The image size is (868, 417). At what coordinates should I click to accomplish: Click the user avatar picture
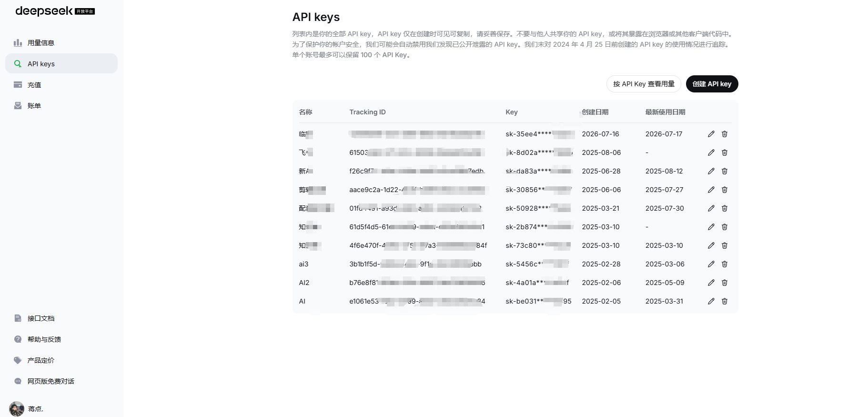(17, 409)
